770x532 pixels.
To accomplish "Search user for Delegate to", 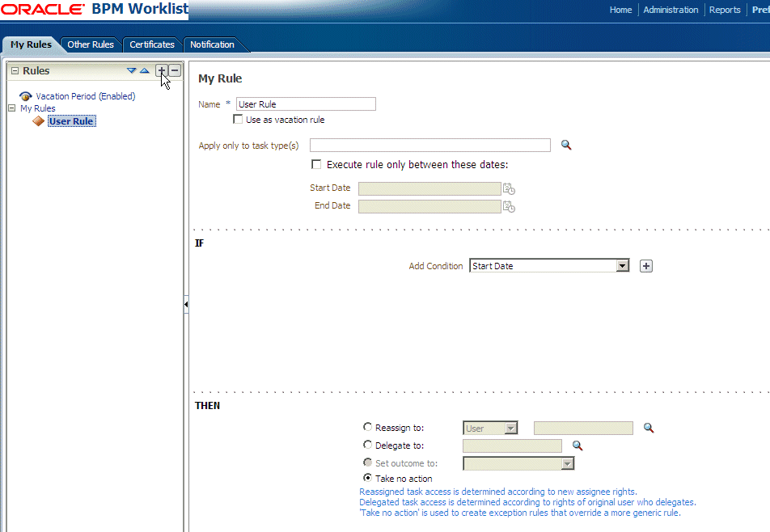I will (x=577, y=445).
